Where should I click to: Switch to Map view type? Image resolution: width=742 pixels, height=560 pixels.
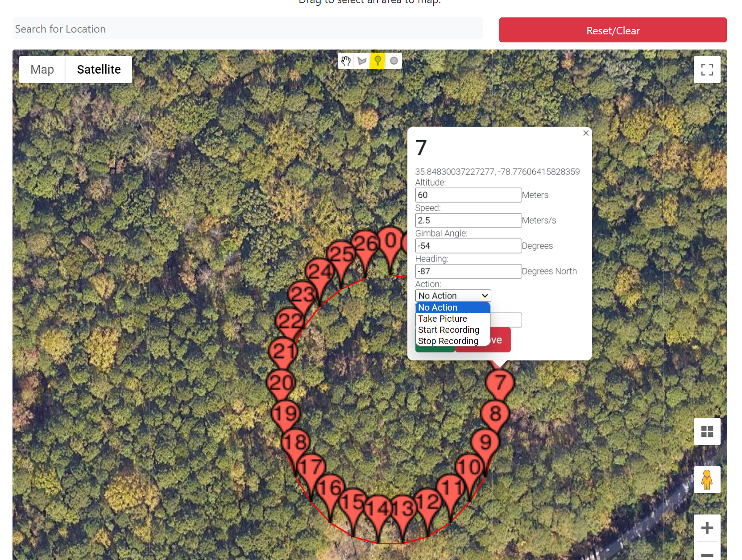[x=42, y=70]
